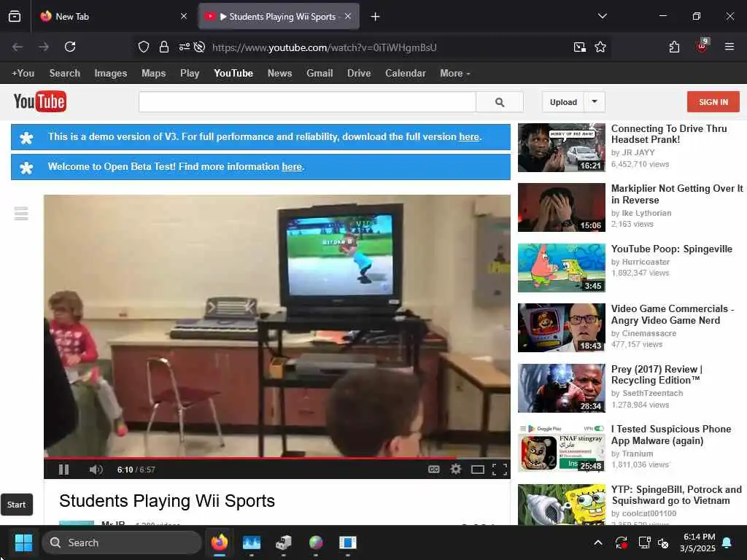Viewport: 747px width, 560px height.
Task: Expand the list all tabs chevron
Action: [x=602, y=16]
